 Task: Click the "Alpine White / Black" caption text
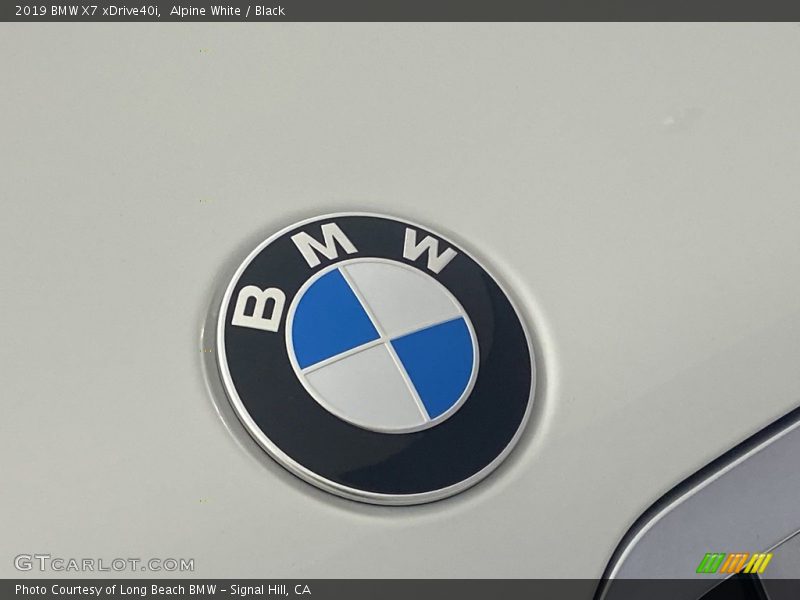(228, 11)
